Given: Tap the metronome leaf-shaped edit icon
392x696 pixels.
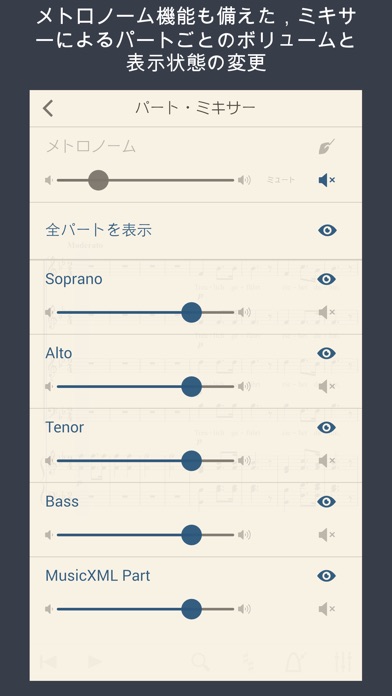Looking at the screenshot, I should 327,146.
